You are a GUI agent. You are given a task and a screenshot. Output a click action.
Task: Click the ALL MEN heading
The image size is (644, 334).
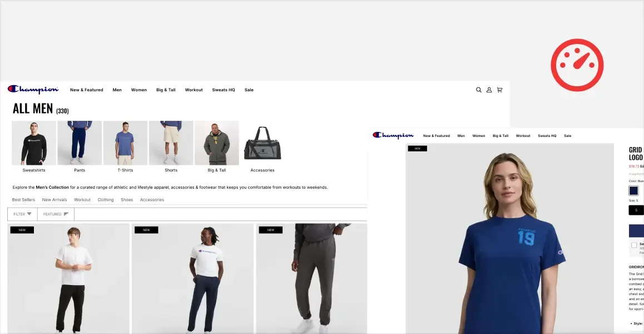(x=33, y=109)
